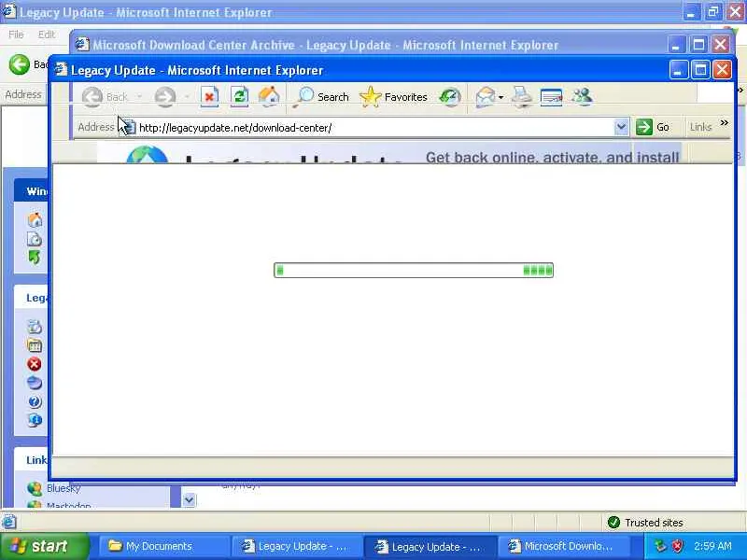Click the green Back button in rear window
The width and height of the screenshot is (747, 560).
(x=20, y=64)
